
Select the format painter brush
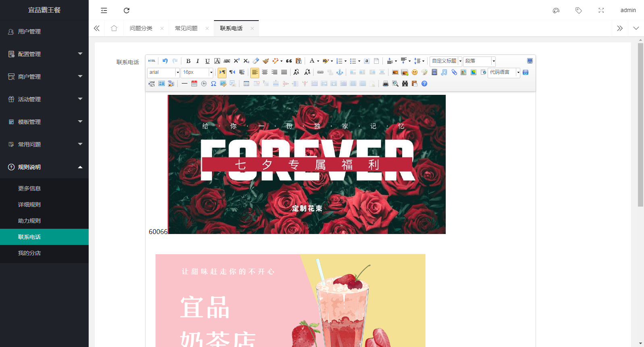(266, 61)
